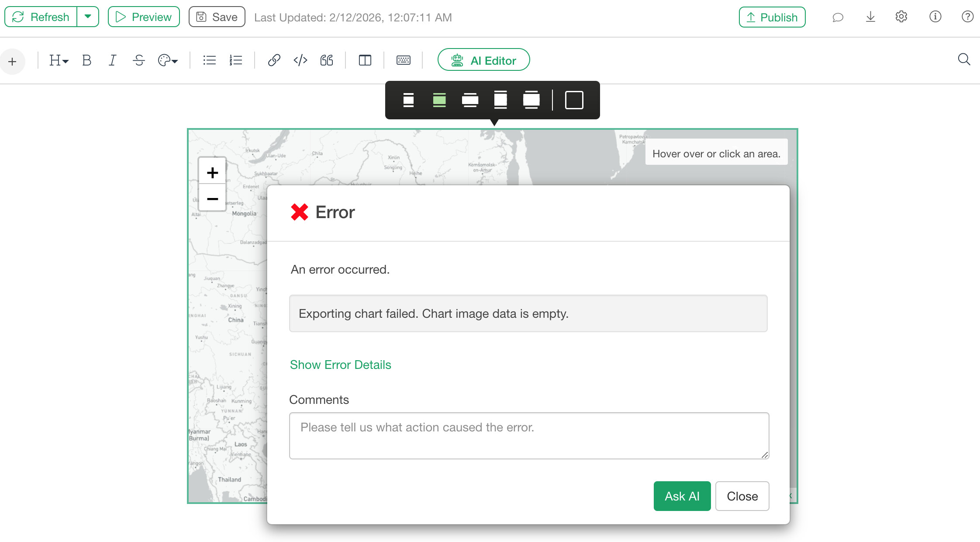This screenshot has width=980, height=542.
Task: Select the green highlighted width option
Action: tap(439, 100)
